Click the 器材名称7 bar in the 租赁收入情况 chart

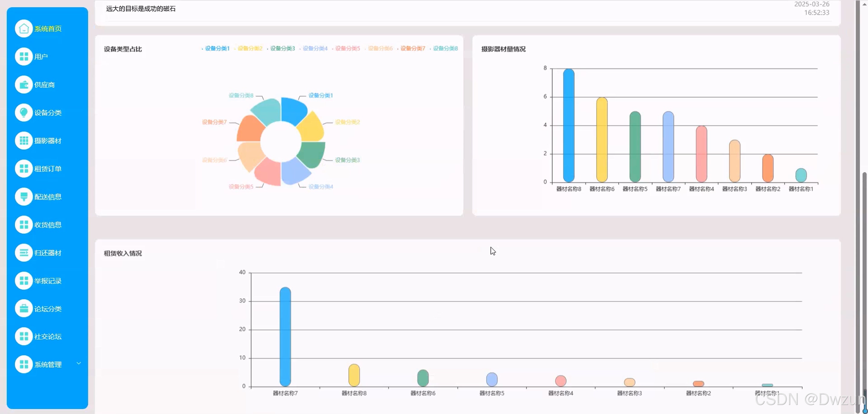pyautogui.click(x=285, y=336)
